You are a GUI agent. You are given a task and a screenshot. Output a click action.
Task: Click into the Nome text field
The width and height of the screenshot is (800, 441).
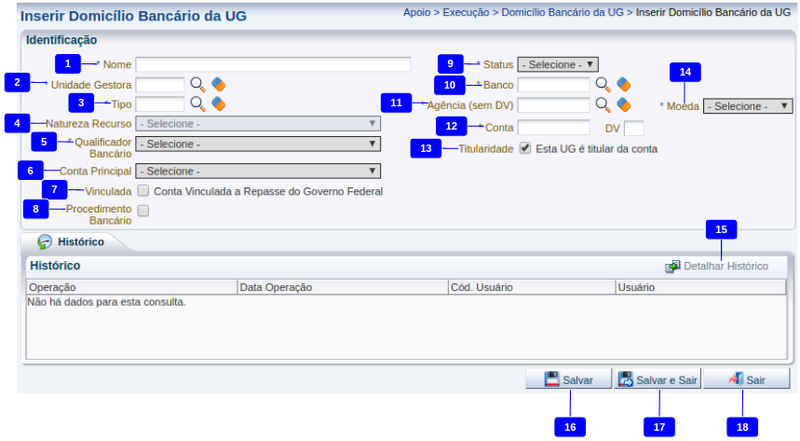click(273, 65)
